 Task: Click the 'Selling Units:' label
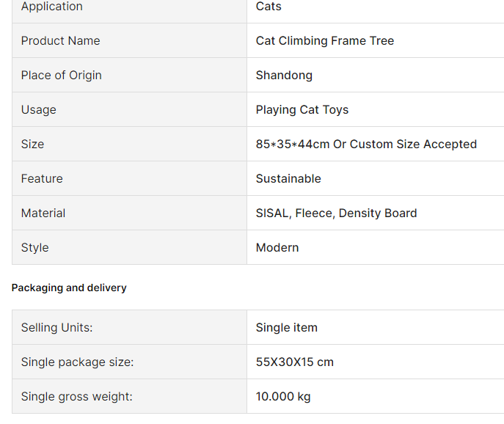(56, 328)
